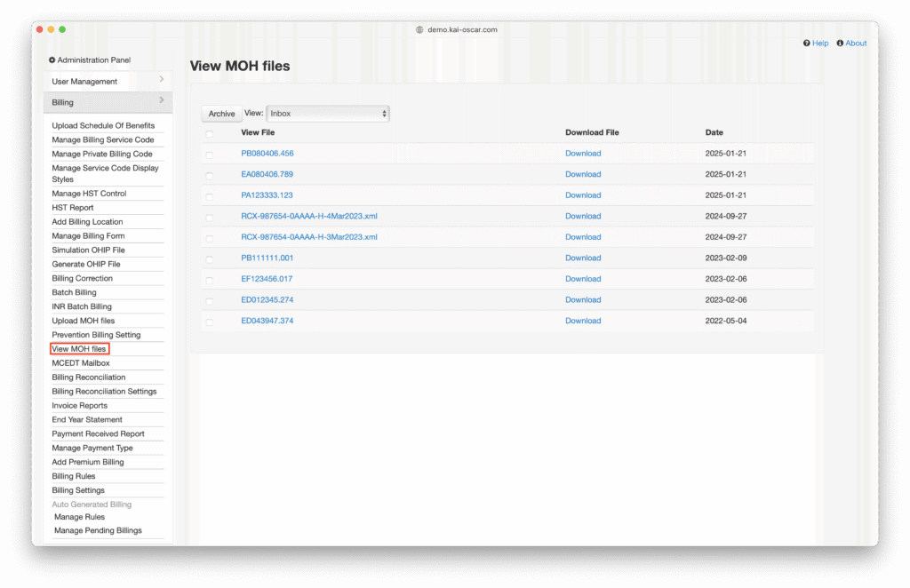Click the globe icon in address bar

point(419,29)
